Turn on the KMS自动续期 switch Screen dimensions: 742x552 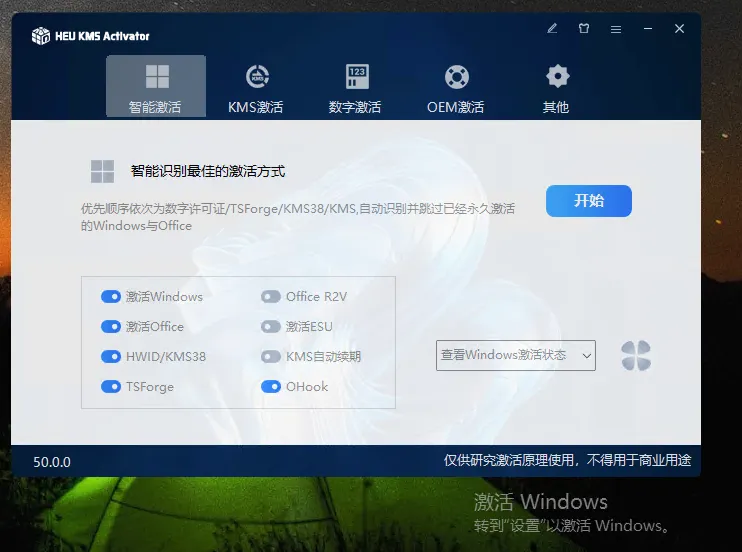(x=271, y=356)
